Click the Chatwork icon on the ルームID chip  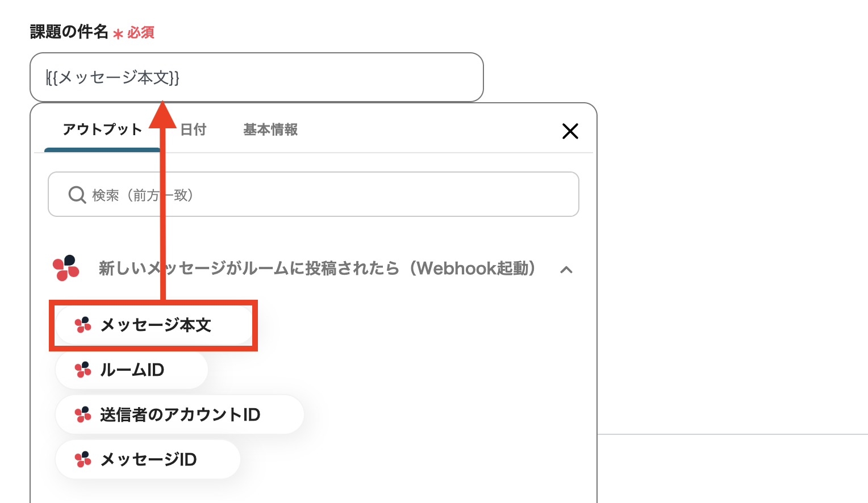tap(83, 370)
